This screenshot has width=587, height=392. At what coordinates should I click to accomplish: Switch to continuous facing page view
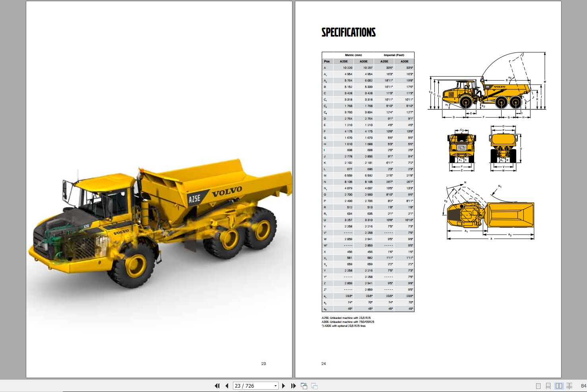(x=569, y=386)
